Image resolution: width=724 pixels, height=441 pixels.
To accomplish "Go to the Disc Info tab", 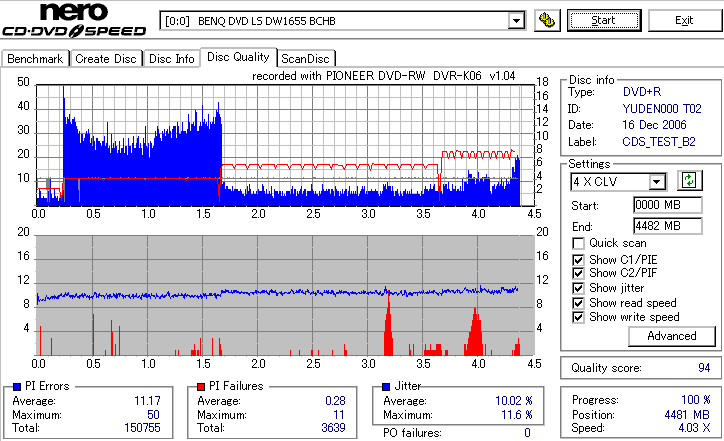I will click(171, 59).
